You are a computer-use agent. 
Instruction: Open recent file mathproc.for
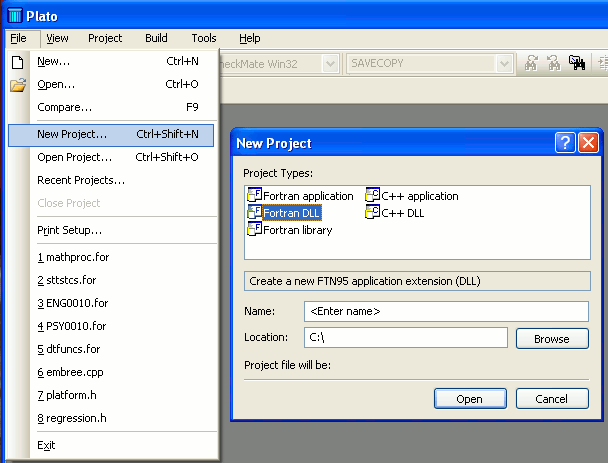[111, 257]
